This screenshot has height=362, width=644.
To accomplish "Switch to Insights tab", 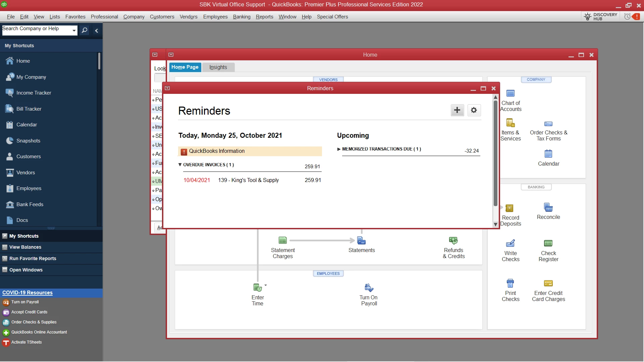I will coord(218,67).
